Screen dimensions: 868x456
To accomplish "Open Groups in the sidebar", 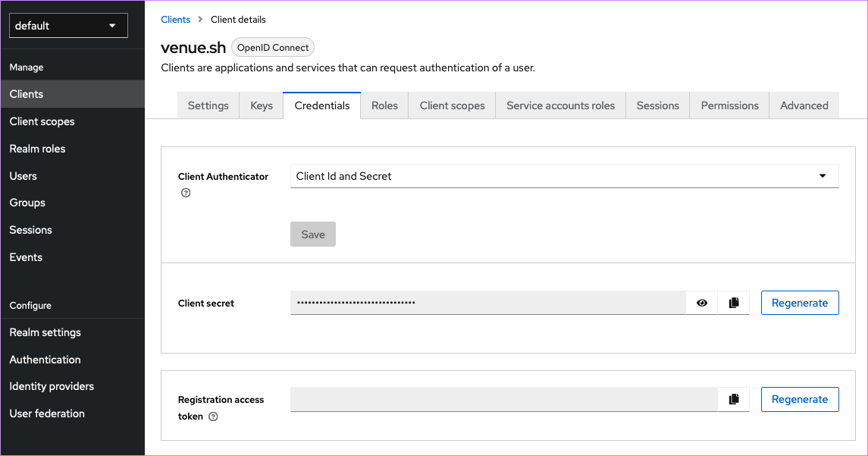I will click(73, 203).
